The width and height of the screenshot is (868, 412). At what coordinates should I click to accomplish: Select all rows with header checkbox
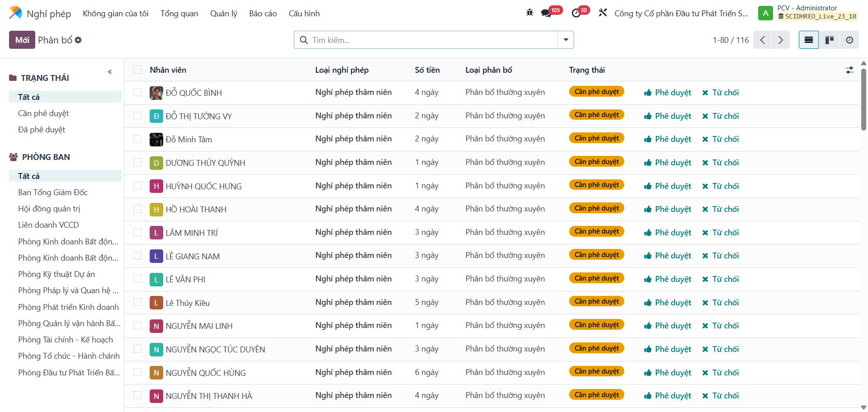pyautogui.click(x=137, y=70)
